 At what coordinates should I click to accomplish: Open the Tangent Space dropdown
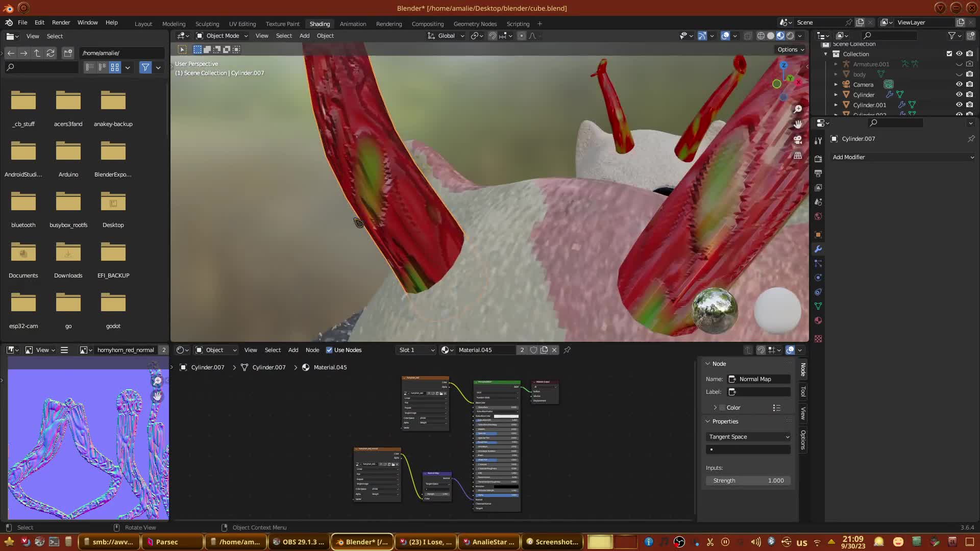[x=748, y=437]
